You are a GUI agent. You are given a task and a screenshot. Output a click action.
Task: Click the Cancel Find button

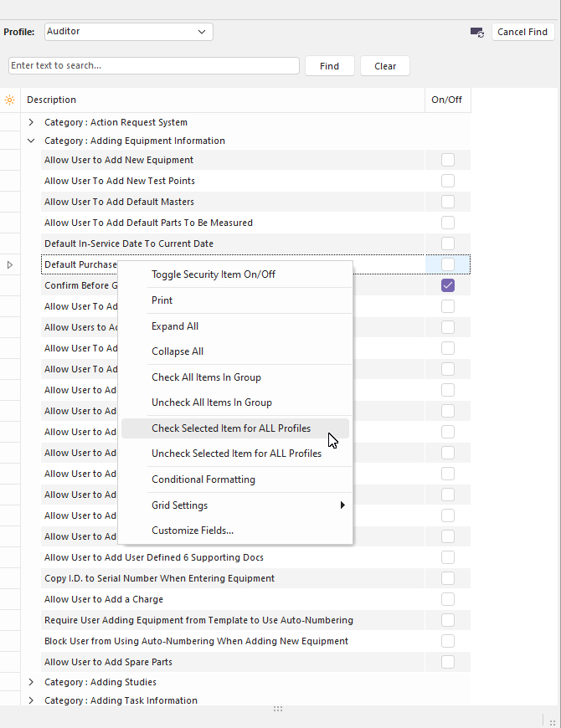(x=522, y=32)
